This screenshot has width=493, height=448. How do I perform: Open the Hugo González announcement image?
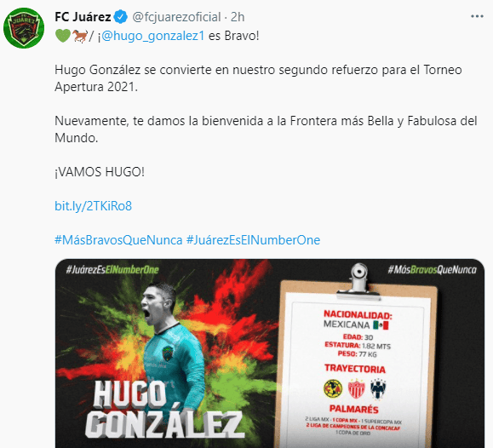coord(270,353)
